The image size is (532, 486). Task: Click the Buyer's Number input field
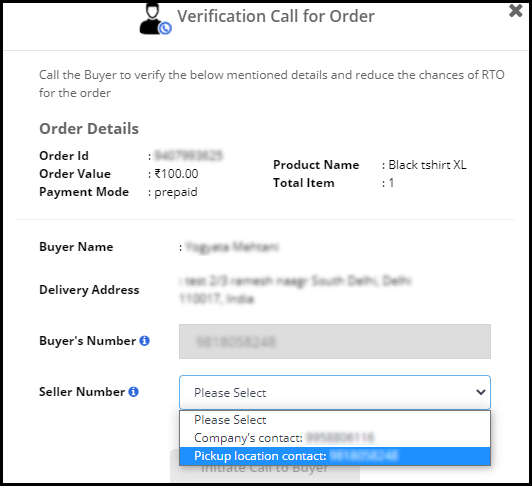pos(335,341)
